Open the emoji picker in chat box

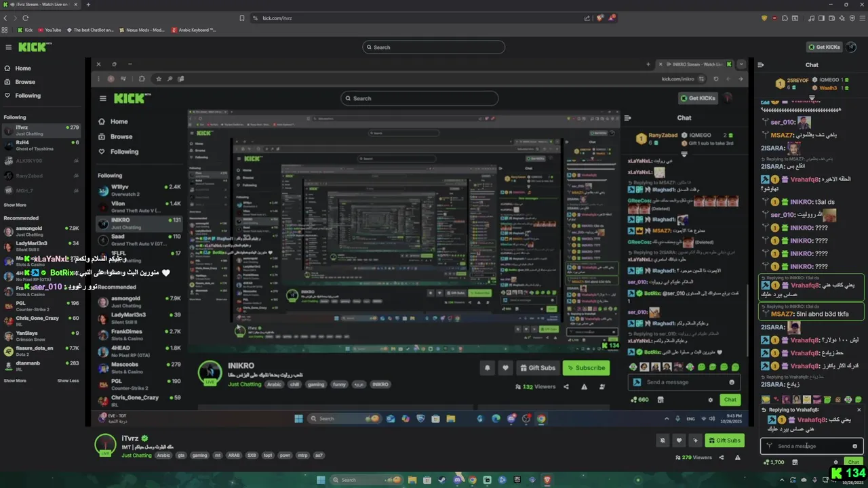click(x=855, y=446)
